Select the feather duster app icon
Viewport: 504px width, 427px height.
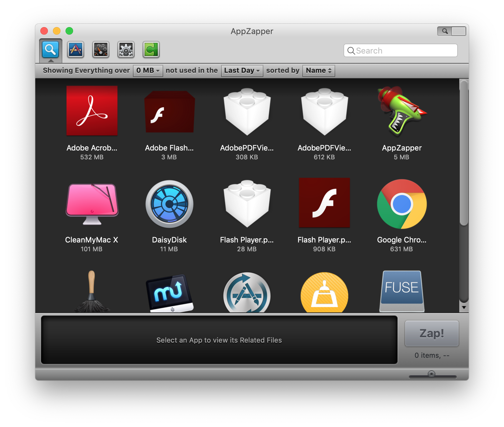click(92, 291)
